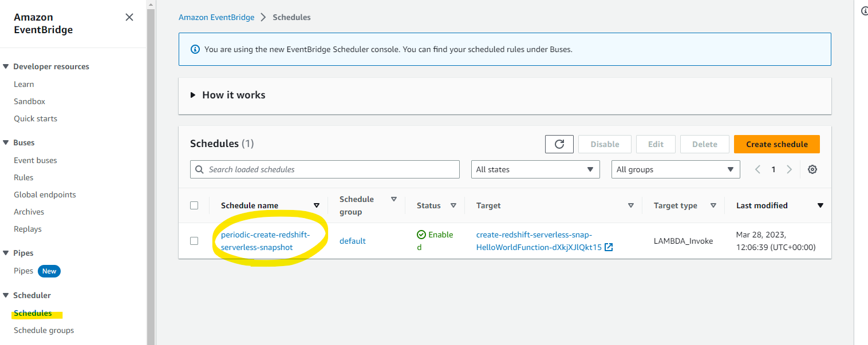Click the Create schedule button

[x=777, y=144]
